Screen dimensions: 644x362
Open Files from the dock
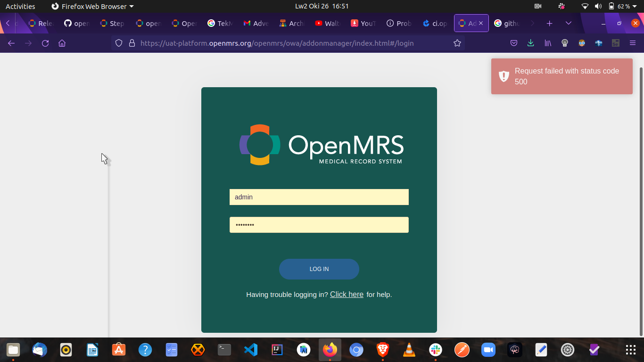point(13,350)
